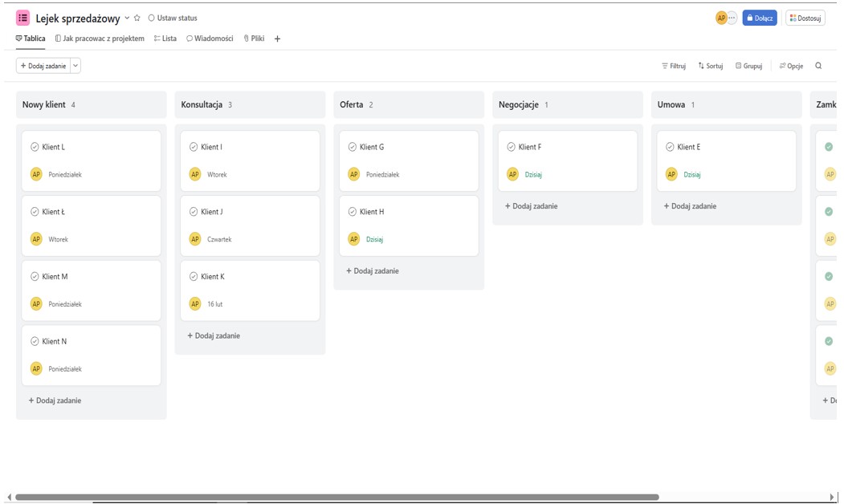
Task: Click the horizontal scrollbar at bottom
Action: tap(337, 497)
